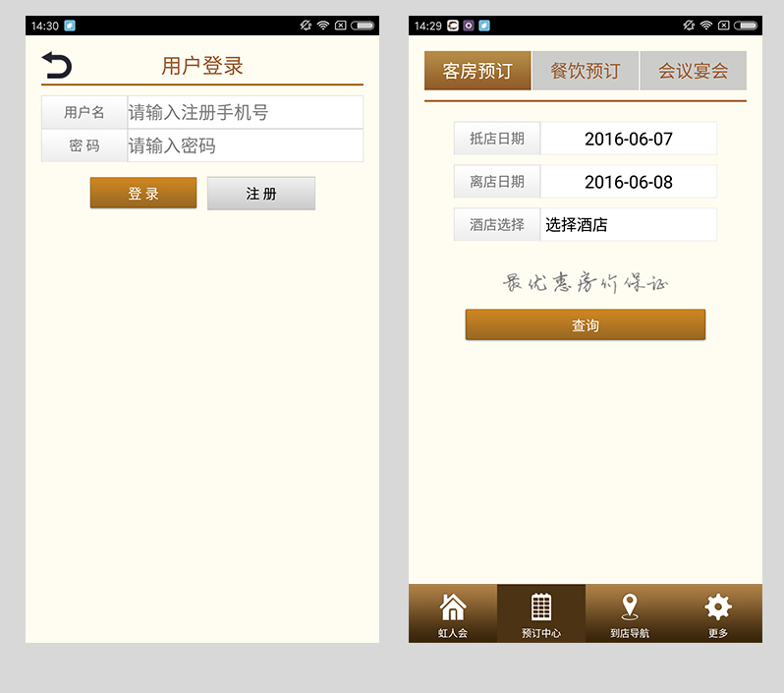Open 虹人会 home icon in bottom bar
The width and height of the screenshot is (784, 693).
453,612
